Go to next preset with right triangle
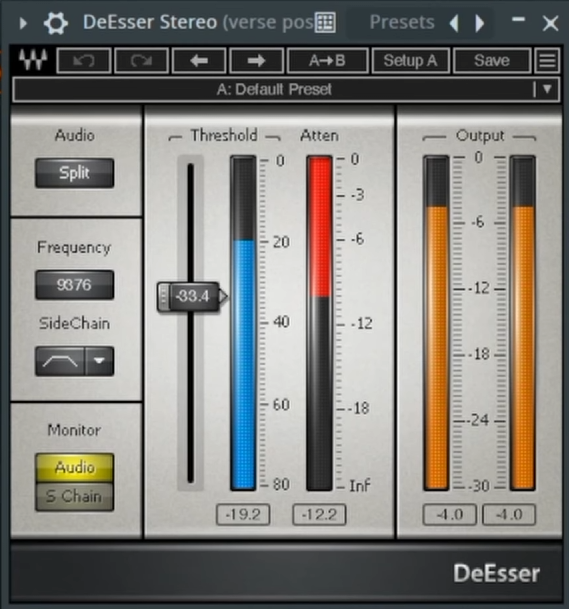The height and width of the screenshot is (609, 569). point(480,23)
